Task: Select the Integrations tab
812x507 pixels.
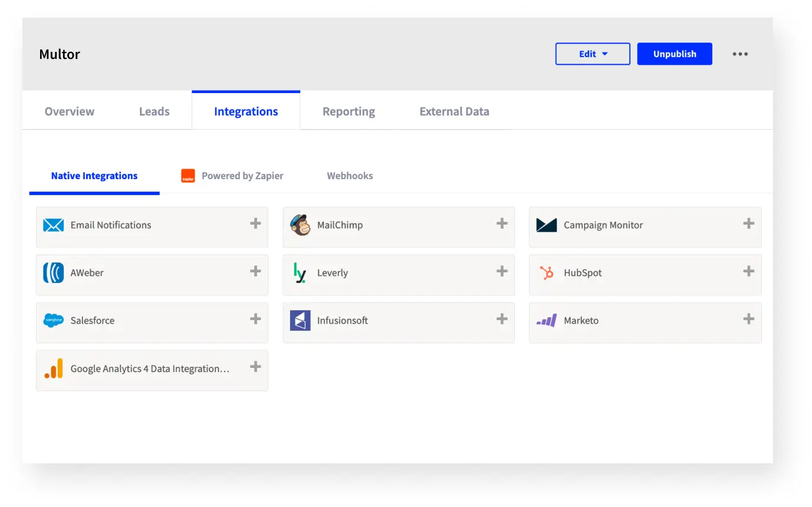Action: pyautogui.click(x=246, y=111)
